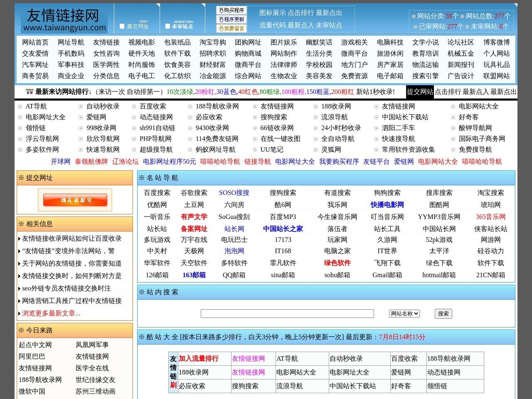The height and width of the screenshot is (399, 532).
Task: Open SOSO搜搜 in 名站导航
Action: pyautogui.click(x=234, y=193)
